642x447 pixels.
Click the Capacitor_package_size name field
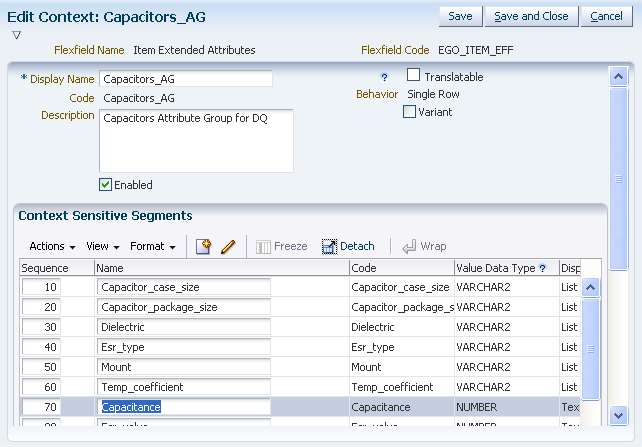184,307
